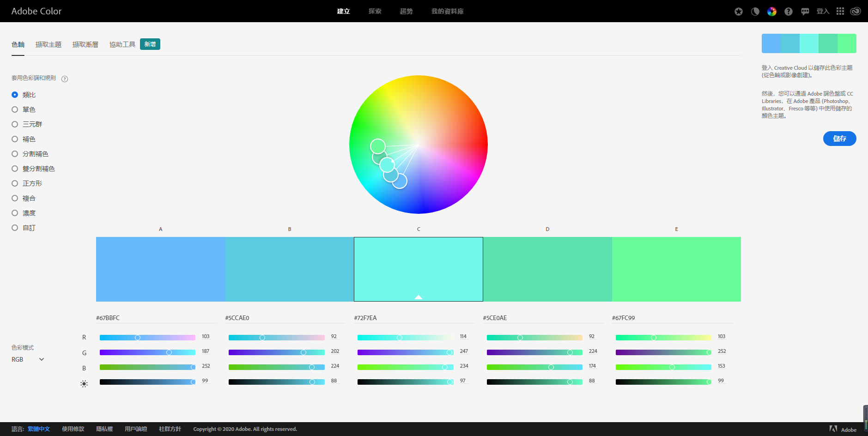Click the hex field #5CCAE0

[x=285, y=318]
